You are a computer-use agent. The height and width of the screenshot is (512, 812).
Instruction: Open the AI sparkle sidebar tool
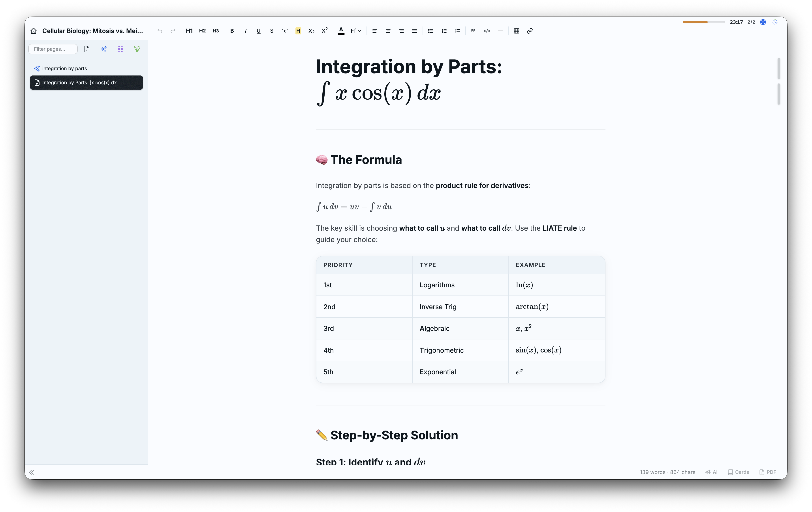coord(103,49)
